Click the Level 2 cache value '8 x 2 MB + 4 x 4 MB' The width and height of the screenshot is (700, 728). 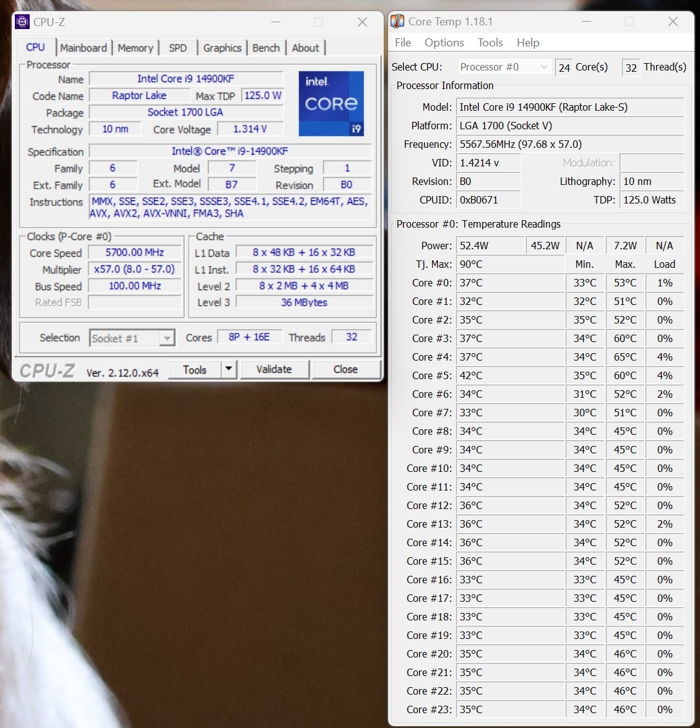pos(305,286)
